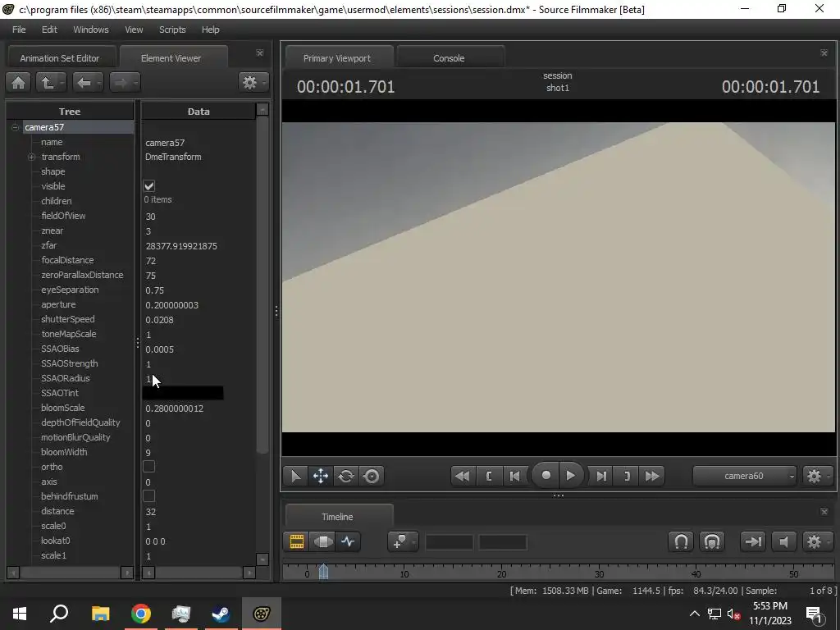Select the zfar value 28377.919921875
840x630 pixels.
pyautogui.click(x=181, y=246)
